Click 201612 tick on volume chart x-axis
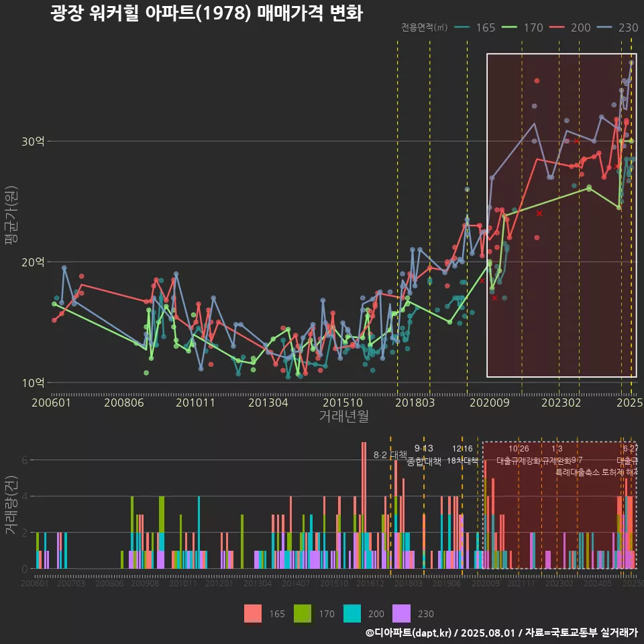The height and width of the screenshot is (644, 644). tap(370, 583)
